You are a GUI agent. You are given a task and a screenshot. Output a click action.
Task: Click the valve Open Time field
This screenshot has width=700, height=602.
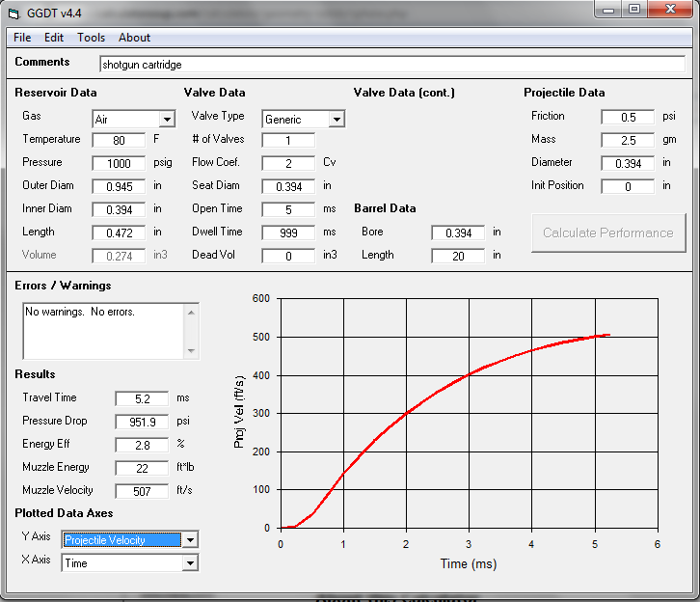point(288,209)
